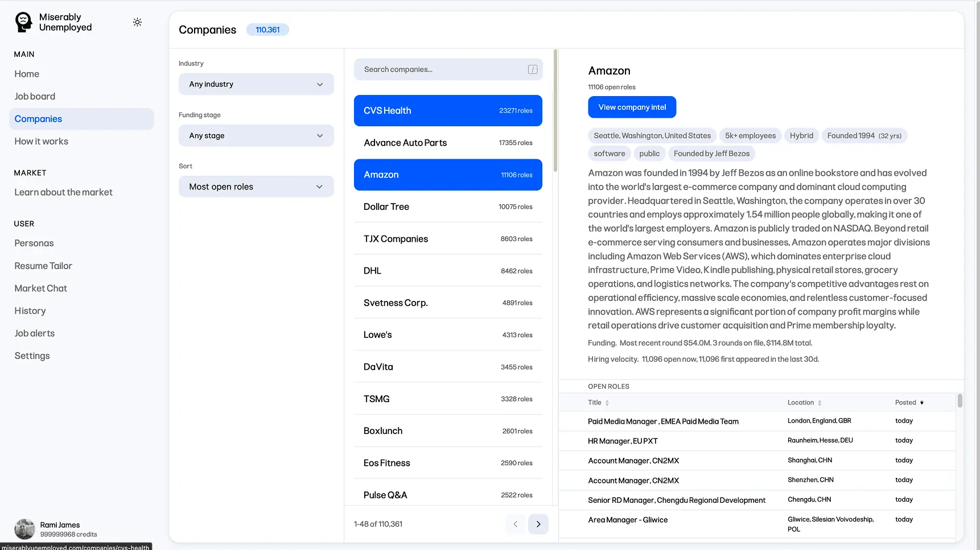980x550 pixels.
Task: Open Account Manager role in Shanghai
Action: coord(757,461)
